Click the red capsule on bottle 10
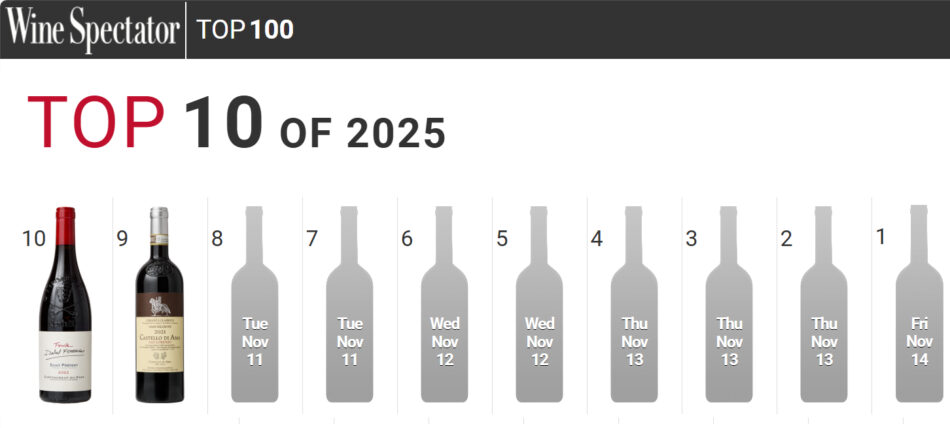Screen dimensions: 950x428 click(x=65, y=228)
